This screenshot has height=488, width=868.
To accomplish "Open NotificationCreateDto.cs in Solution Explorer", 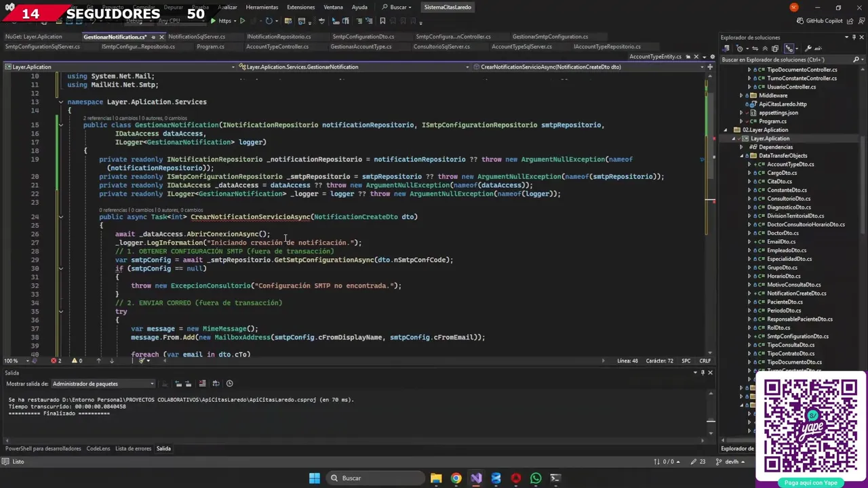I will (796, 293).
